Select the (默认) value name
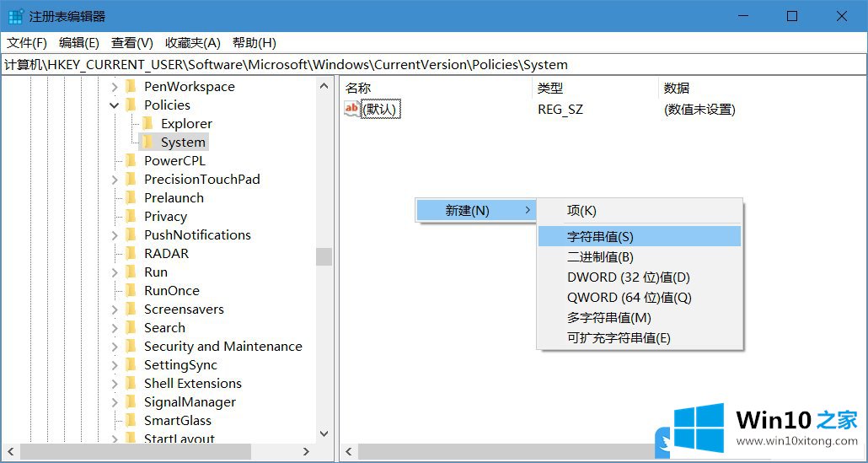Image resolution: width=868 pixels, height=463 pixels. pos(380,110)
